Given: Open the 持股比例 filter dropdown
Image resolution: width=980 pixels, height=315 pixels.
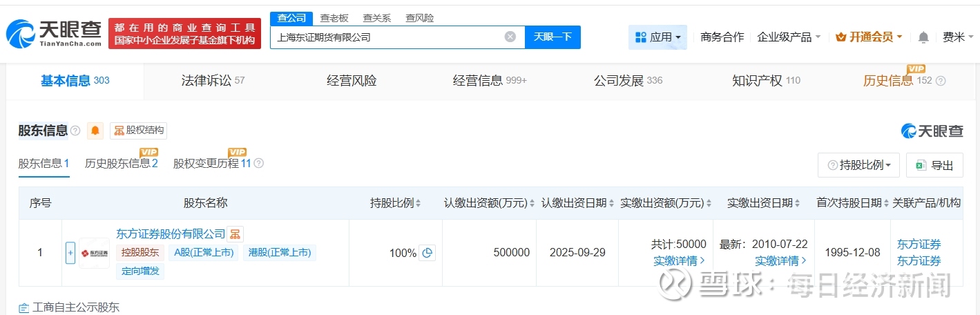Looking at the screenshot, I should (x=858, y=165).
